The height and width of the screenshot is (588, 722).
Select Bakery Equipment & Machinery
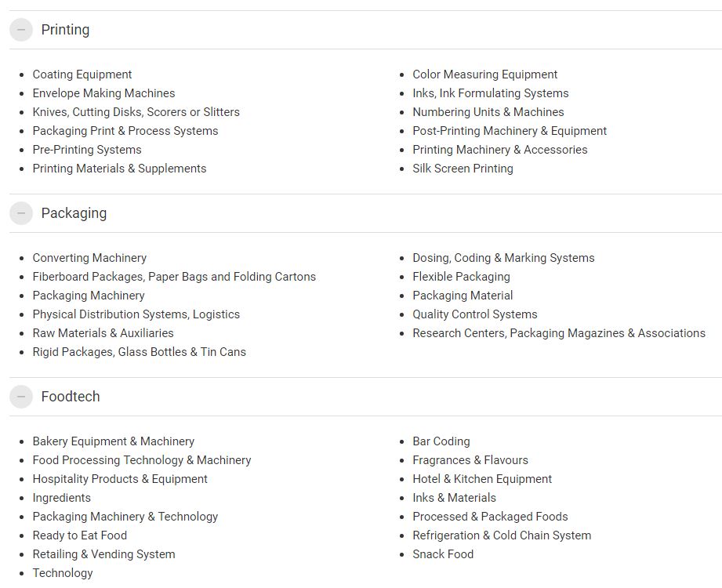[113, 441]
